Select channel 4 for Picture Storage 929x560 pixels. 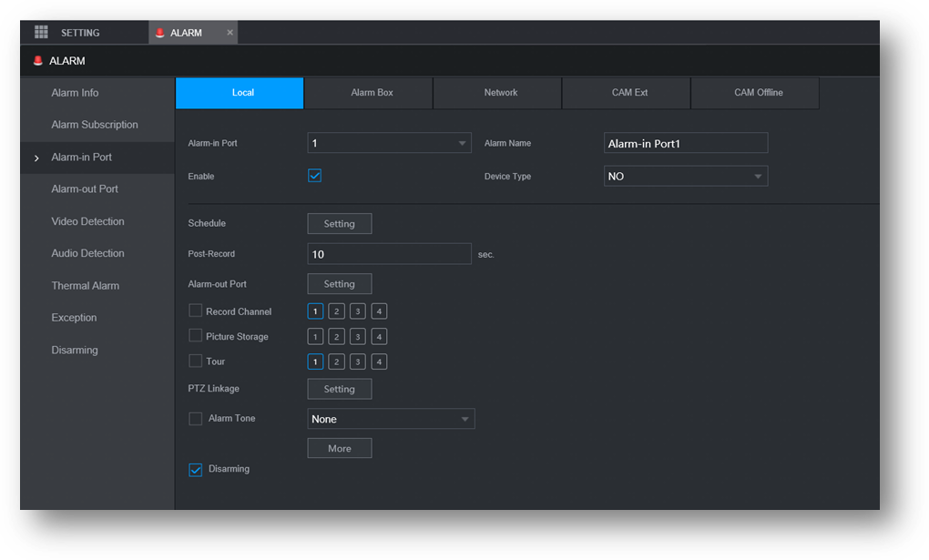[379, 337]
